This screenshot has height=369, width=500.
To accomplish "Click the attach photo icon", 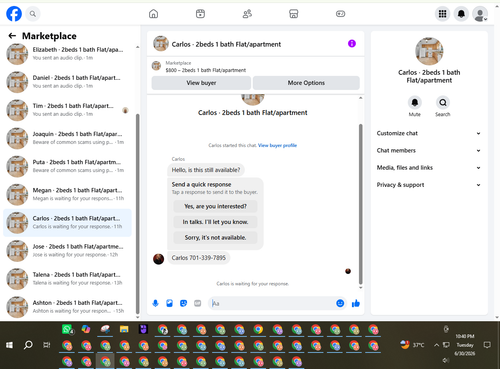I will pos(169,303).
